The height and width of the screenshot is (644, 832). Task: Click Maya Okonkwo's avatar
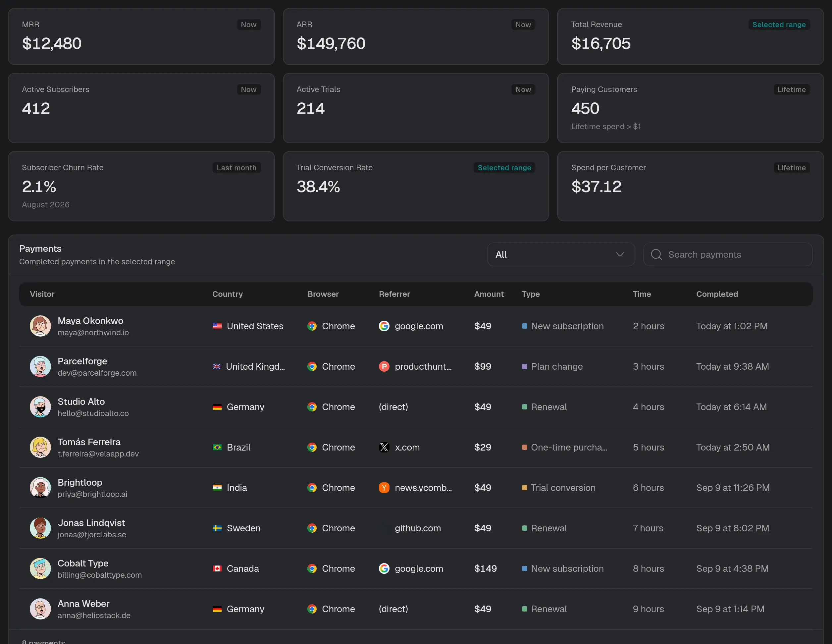40,326
